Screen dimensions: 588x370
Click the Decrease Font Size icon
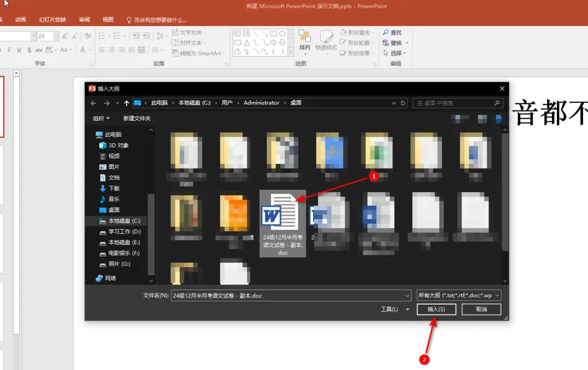click(x=75, y=36)
